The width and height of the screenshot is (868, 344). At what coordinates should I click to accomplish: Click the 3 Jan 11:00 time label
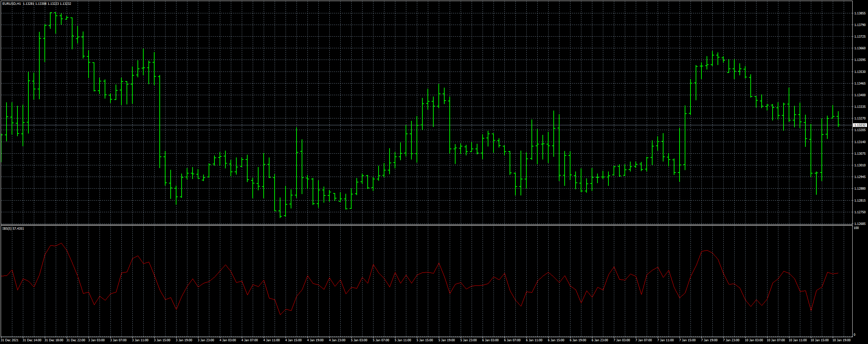pyautogui.click(x=140, y=340)
